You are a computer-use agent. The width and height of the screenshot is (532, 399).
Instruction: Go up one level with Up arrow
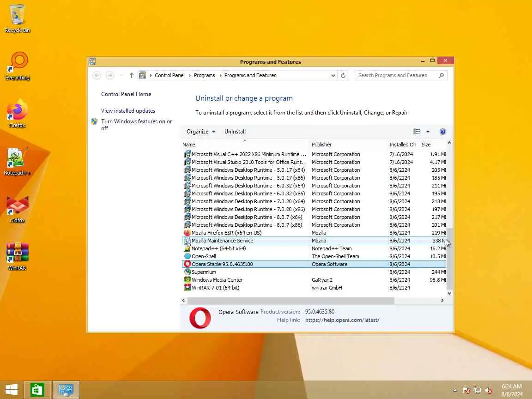(x=132, y=75)
